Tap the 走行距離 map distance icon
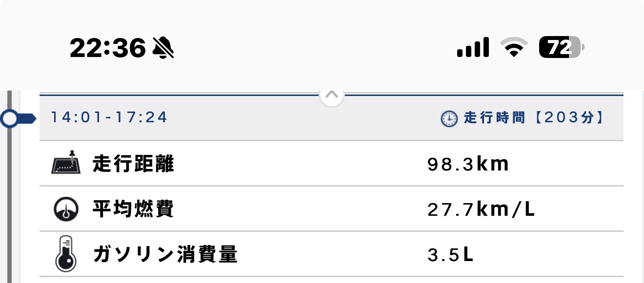Screen dimensions: 644x283 [x=65, y=163]
